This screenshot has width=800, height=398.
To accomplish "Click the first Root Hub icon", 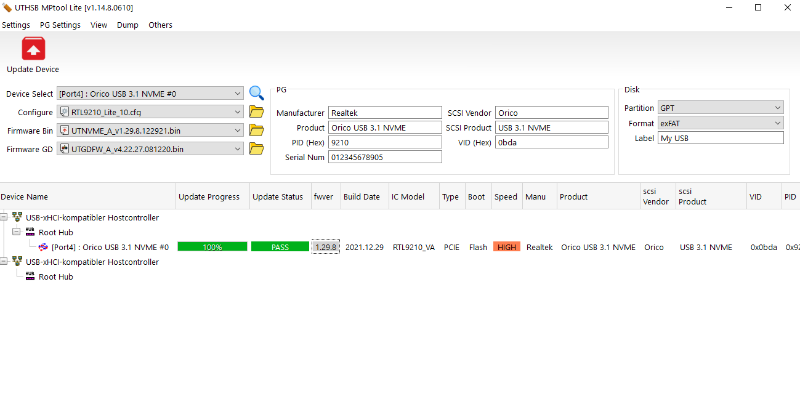I will click(30, 232).
